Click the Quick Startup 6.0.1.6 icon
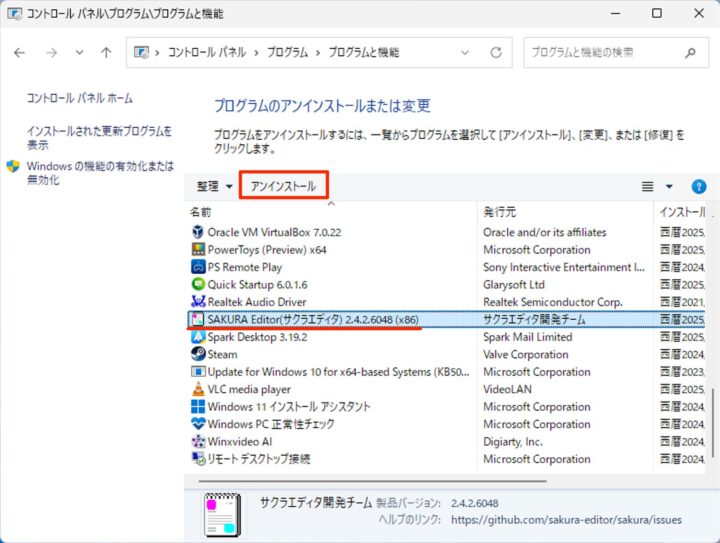The image size is (720, 543). coord(198,284)
